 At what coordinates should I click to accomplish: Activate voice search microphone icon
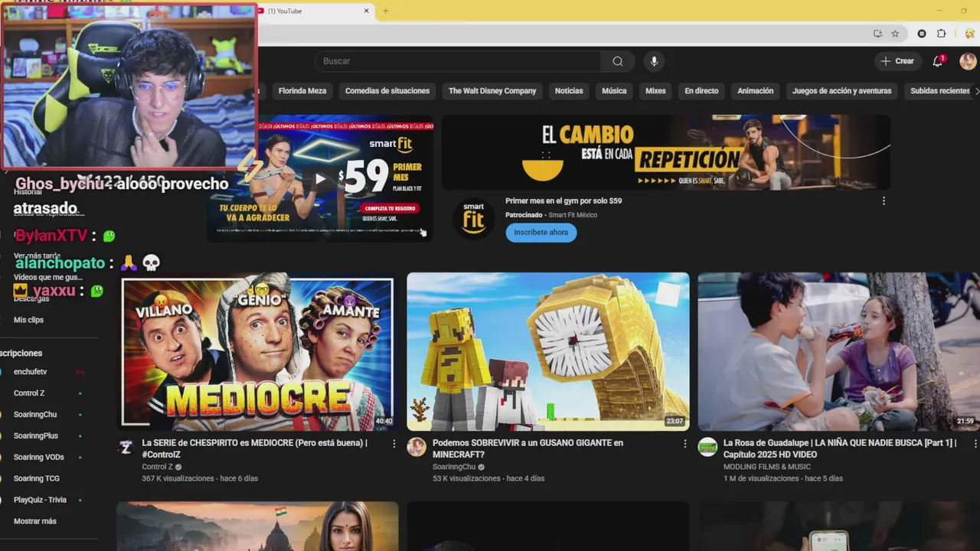pyautogui.click(x=654, y=61)
